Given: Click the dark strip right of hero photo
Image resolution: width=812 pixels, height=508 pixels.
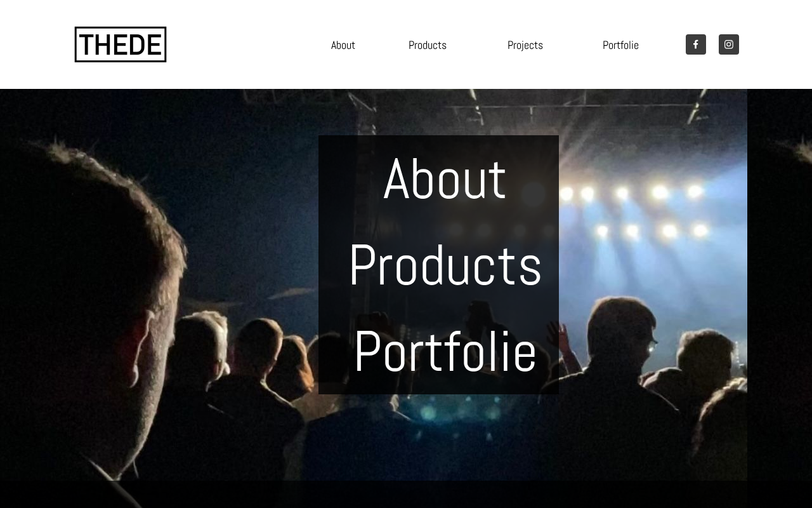Looking at the screenshot, I should coord(780,284).
